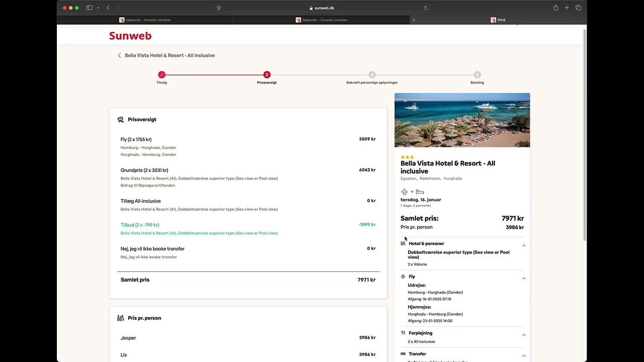
Task: Click the "3509 kr" flight price
Action: 367,139
